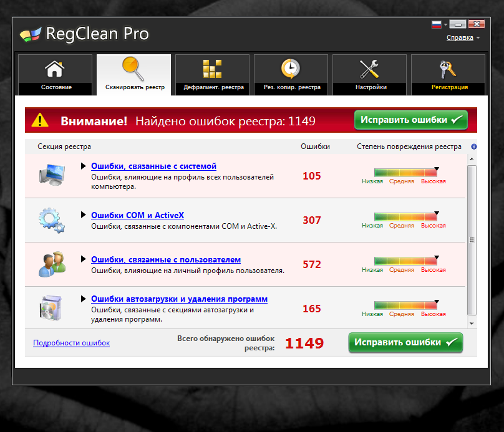Click the keys registration icon
The height and width of the screenshot is (432, 504).
(x=449, y=68)
